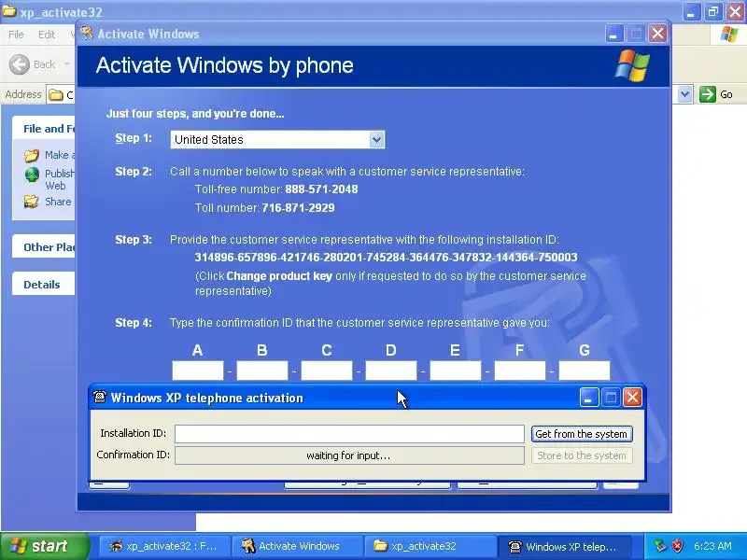Click the Share link in tasks pane
This screenshot has width=747, height=560.
(x=58, y=202)
